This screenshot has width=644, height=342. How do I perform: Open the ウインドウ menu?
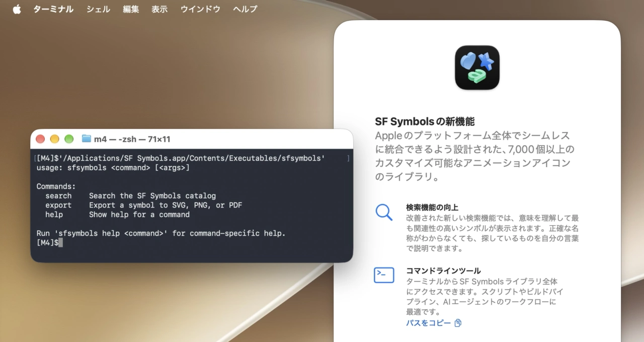point(200,9)
